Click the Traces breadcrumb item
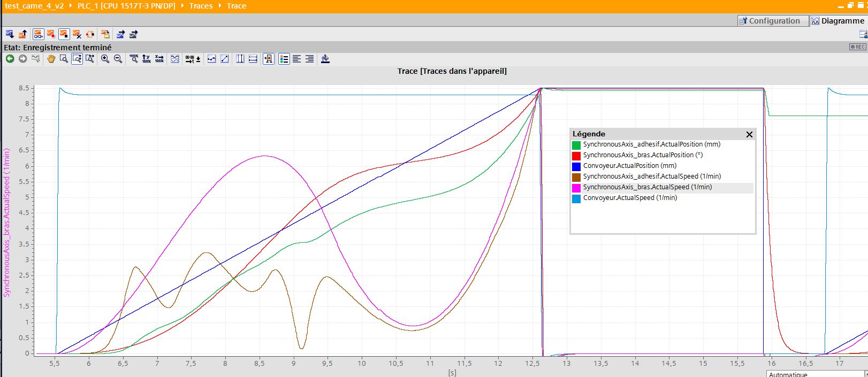The width and height of the screenshot is (868, 377). click(201, 6)
